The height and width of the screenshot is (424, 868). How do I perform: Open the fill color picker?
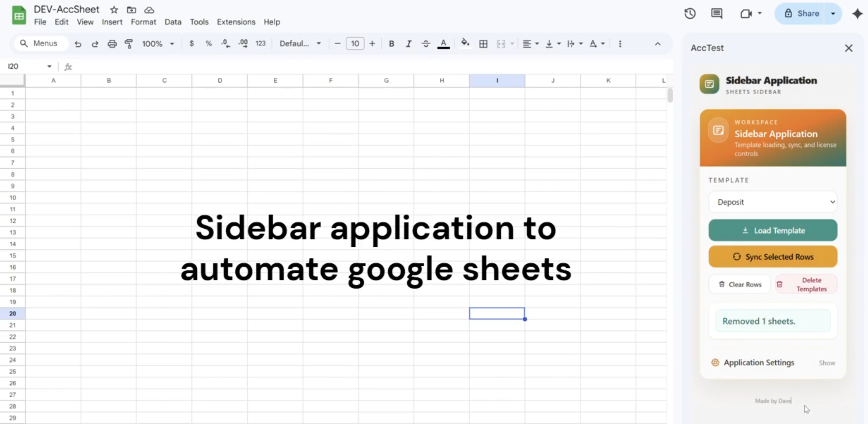[x=465, y=43]
